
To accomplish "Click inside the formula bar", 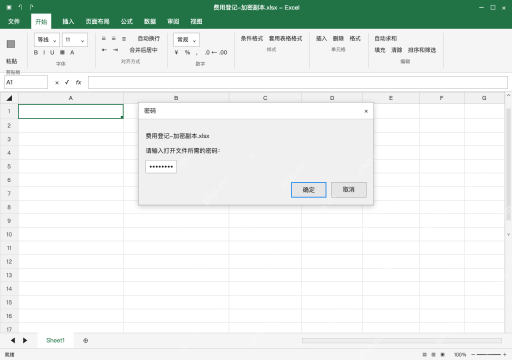I will pyautogui.click(x=298, y=82).
